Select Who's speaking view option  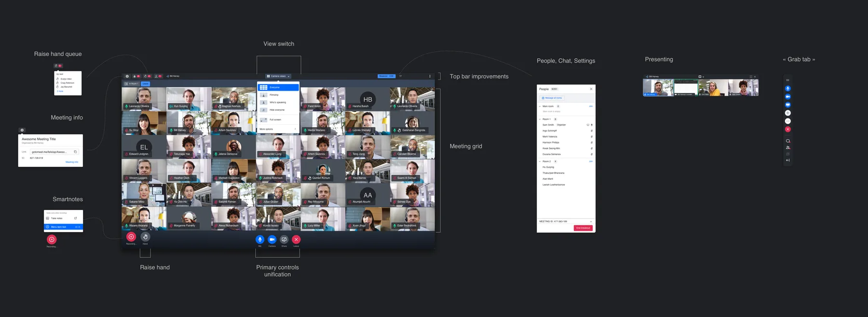(x=278, y=102)
